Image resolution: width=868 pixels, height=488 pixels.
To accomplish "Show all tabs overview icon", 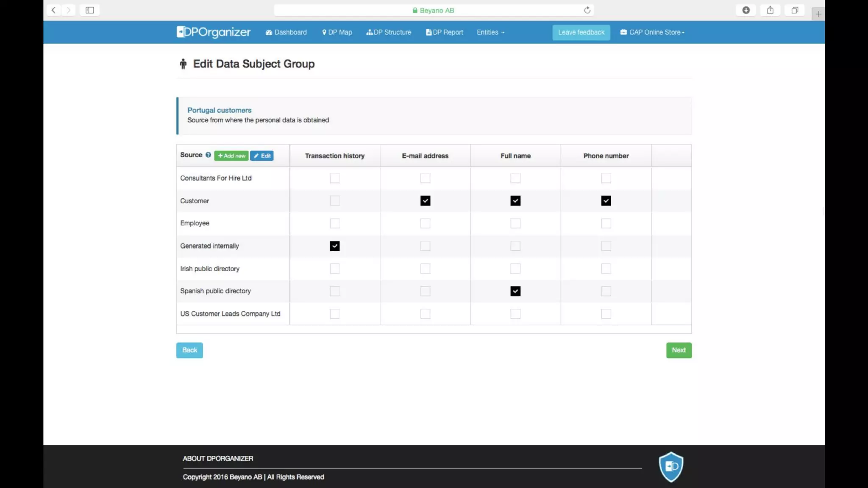I will click(795, 10).
